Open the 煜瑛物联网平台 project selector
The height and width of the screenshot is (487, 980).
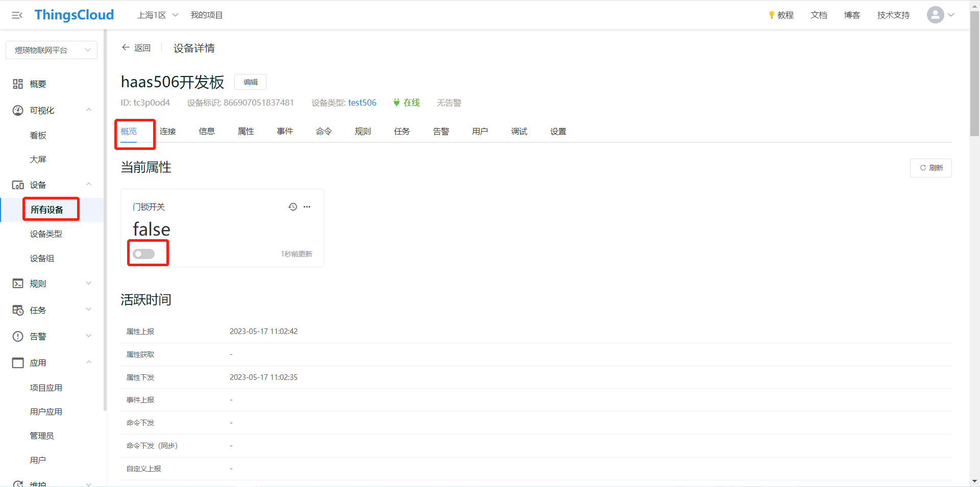point(52,50)
